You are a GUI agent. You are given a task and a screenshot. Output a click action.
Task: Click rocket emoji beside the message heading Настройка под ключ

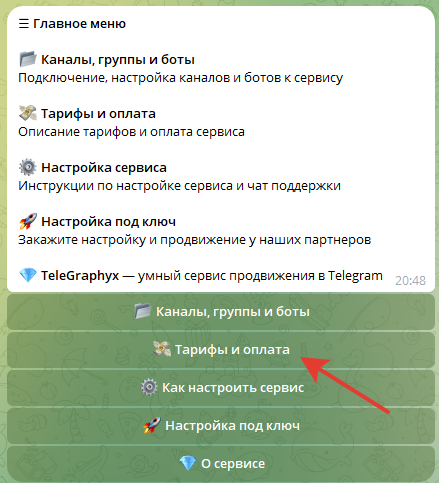[x=28, y=221]
